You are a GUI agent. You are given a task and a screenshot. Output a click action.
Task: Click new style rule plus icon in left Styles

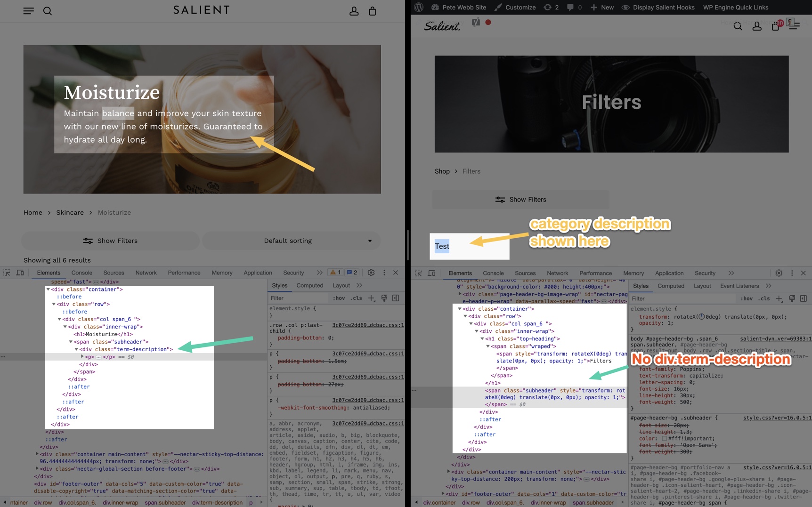[372, 298]
